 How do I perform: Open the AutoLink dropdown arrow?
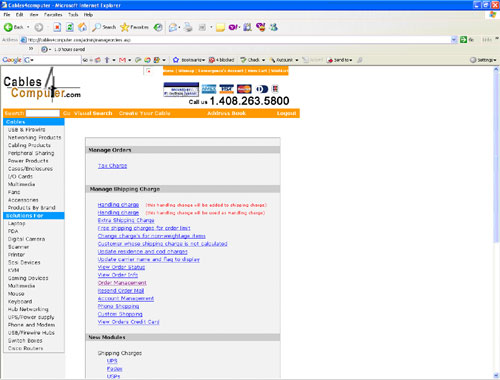[x=296, y=60]
